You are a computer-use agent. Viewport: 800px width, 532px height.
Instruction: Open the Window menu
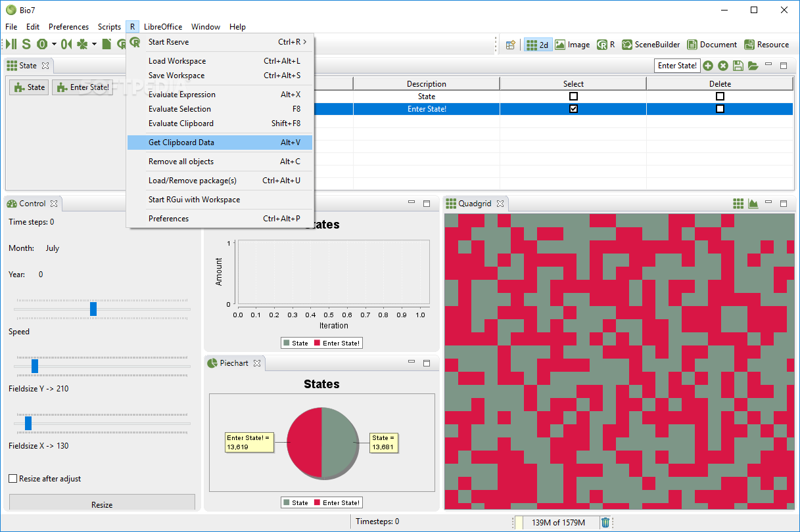coord(206,27)
